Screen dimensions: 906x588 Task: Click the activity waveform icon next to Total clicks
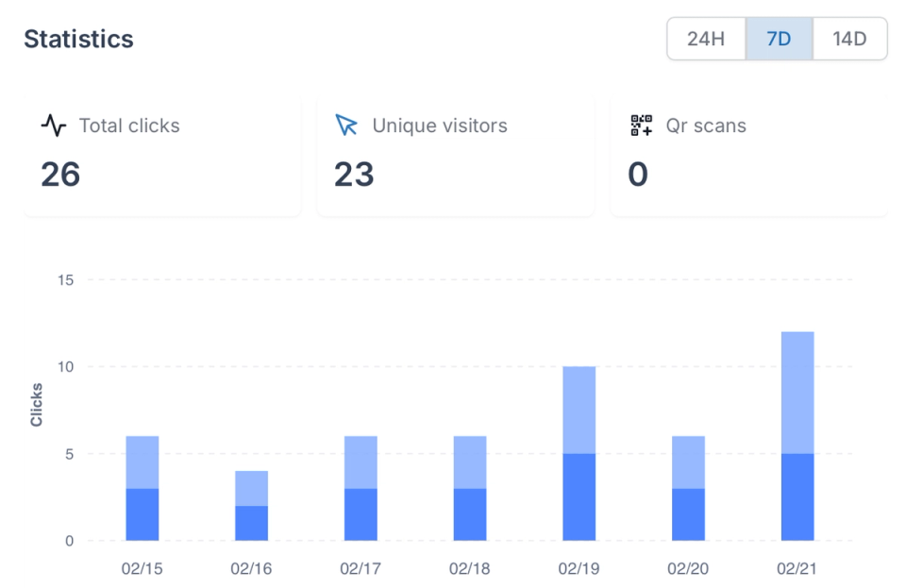click(53, 125)
